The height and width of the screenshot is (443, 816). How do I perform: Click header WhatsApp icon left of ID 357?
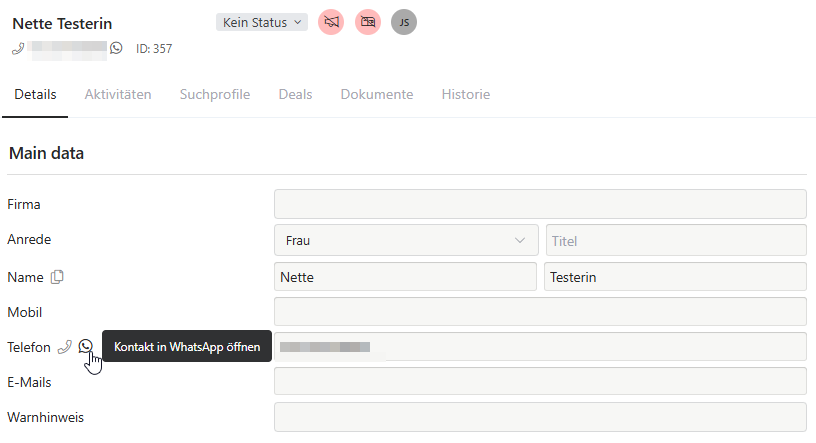click(116, 48)
